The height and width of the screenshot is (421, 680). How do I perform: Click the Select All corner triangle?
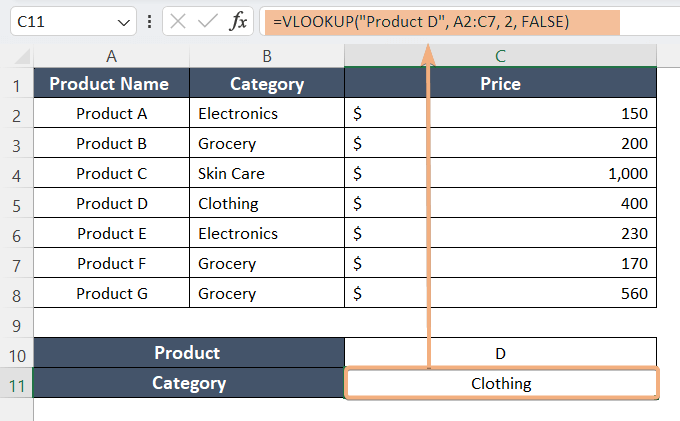(x=22, y=57)
